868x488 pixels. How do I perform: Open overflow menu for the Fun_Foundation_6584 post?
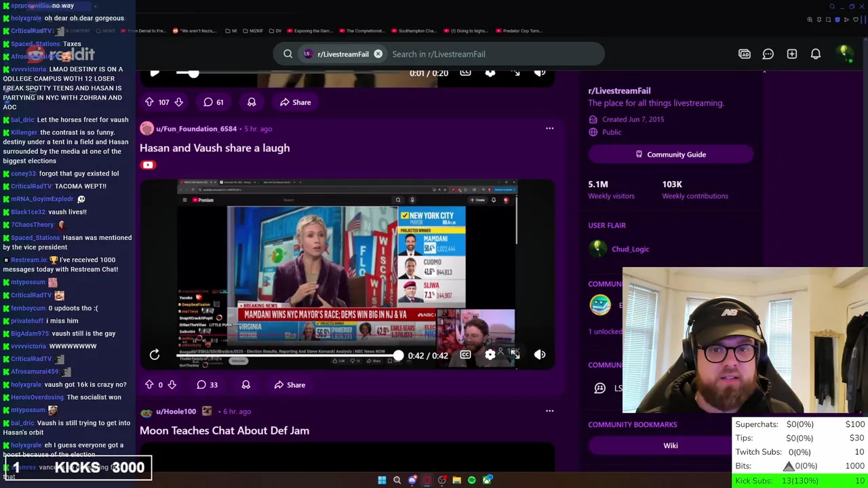(x=549, y=128)
